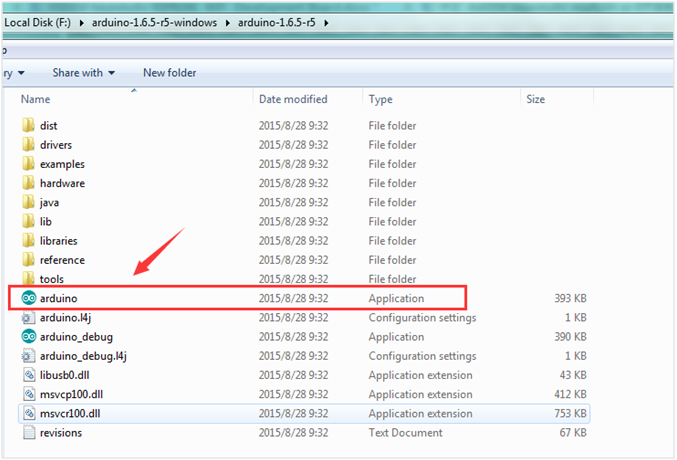Create a New folder
This screenshot has width=677, height=460.
170,73
